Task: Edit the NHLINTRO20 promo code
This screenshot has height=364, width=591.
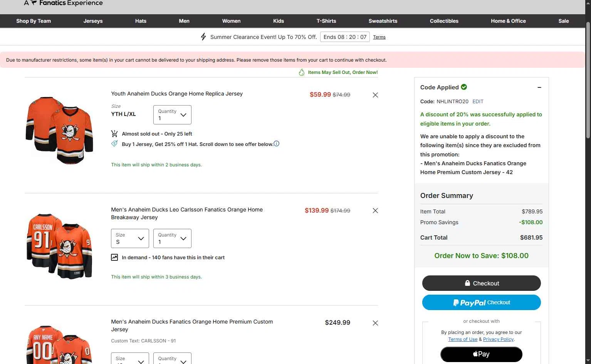Action: pos(478,102)
